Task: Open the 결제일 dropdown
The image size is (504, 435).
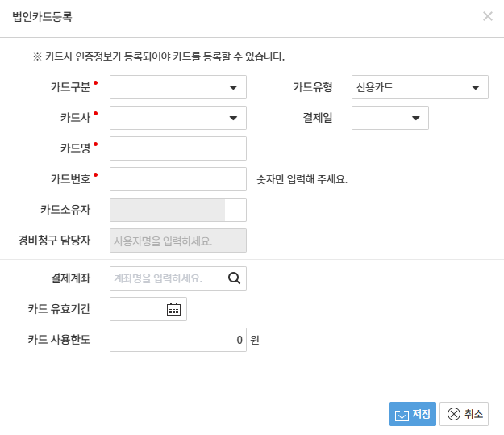Action: [x=389, y=118]
